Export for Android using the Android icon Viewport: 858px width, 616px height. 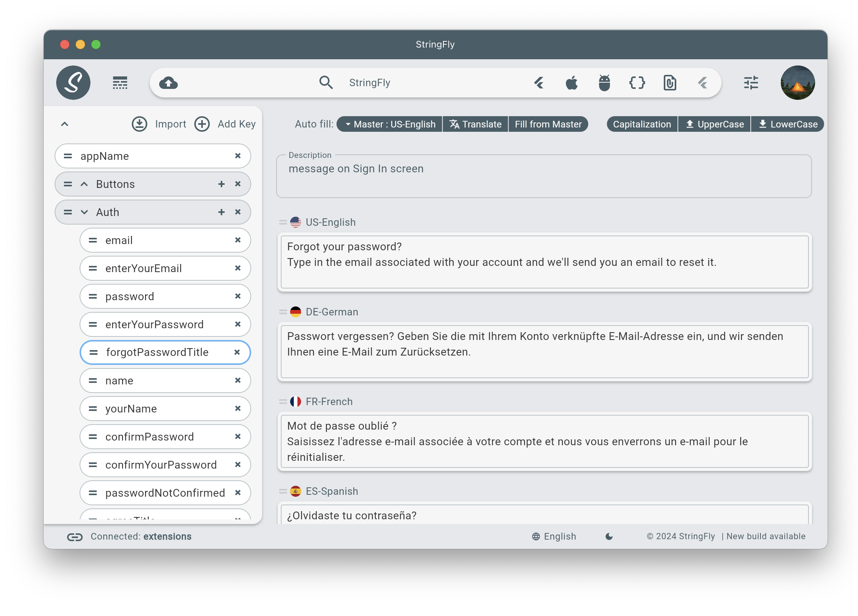pyautogui.click(x=604, y=83)
